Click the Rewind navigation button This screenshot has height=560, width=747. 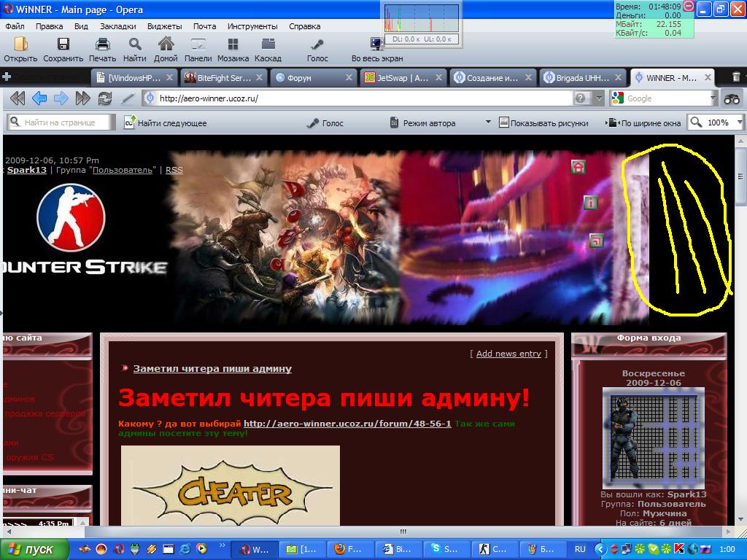(x=18, y=98)
